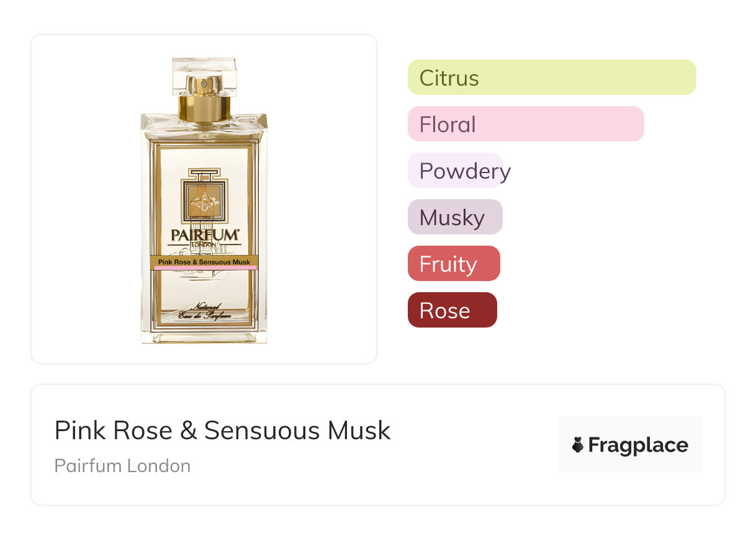Image resolution: width=756 pixels, height=536 pixels.
Task: Click the PAIRFUM London logo on bottle
Action: pos(204,238)
